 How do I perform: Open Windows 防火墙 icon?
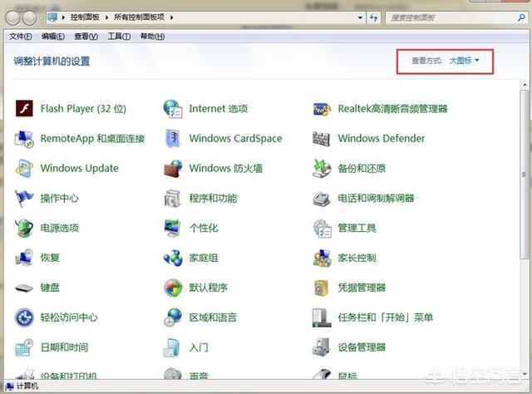tap(173, 169)
